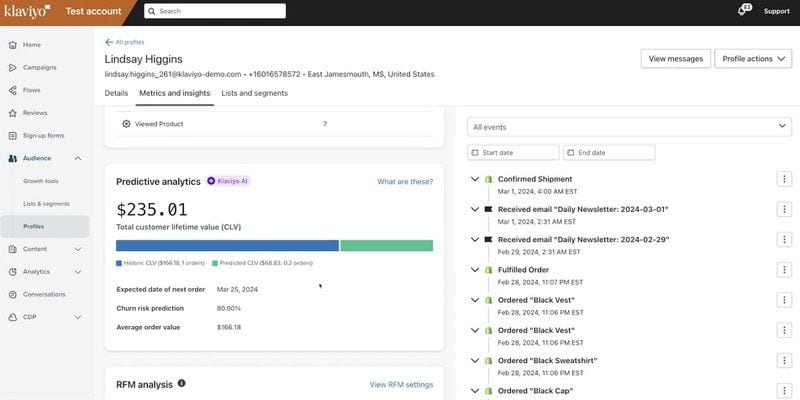This screenshot has width=800, height=400.
Task: Click the Churn risk prediction 80.00% value
Action: click(229, 309)
